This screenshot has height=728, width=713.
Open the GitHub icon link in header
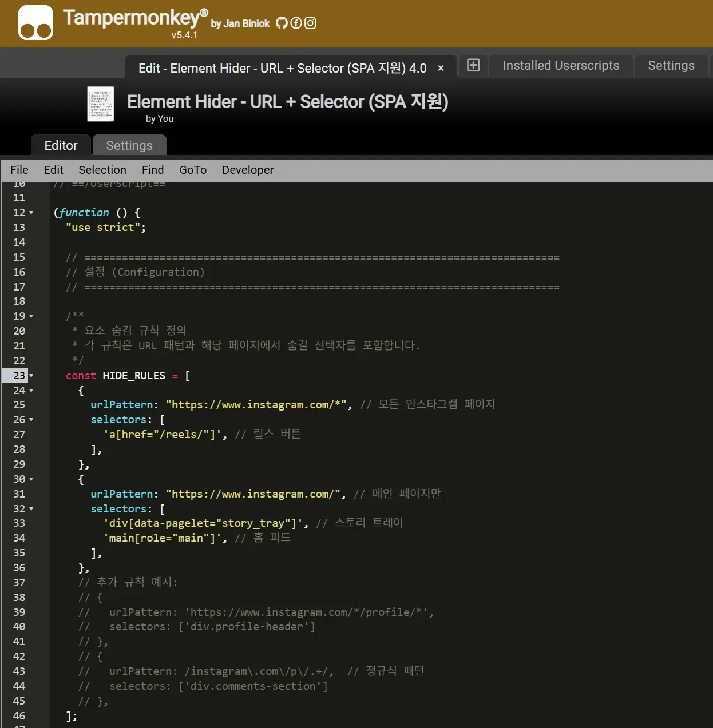coord(282,23)
